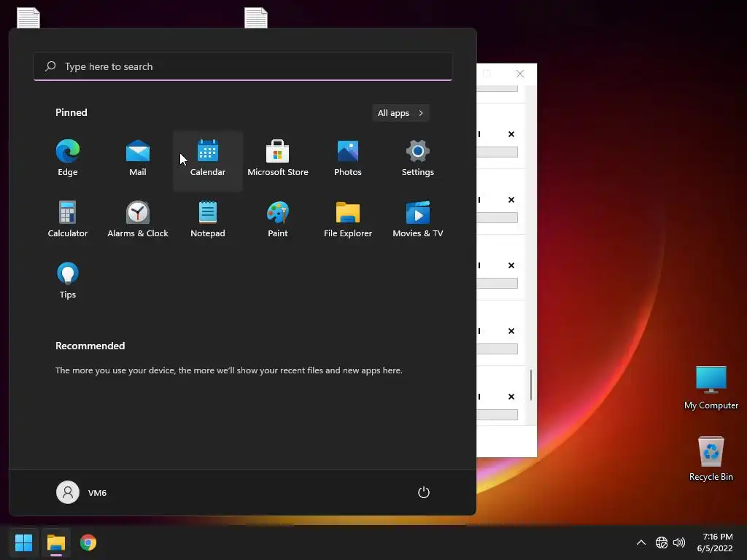Open the network status tray icon
The image size is (747, 560).
coord(661,542)
